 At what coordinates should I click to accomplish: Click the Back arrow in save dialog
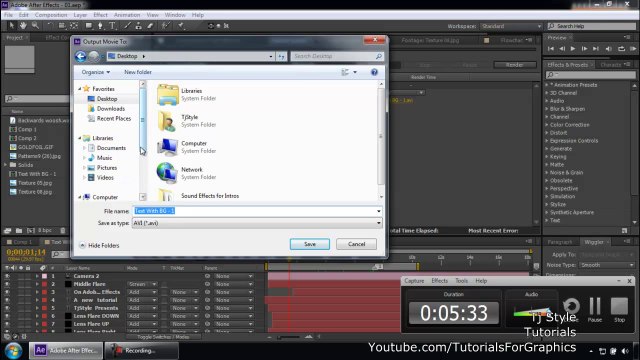tap(80, 56)
